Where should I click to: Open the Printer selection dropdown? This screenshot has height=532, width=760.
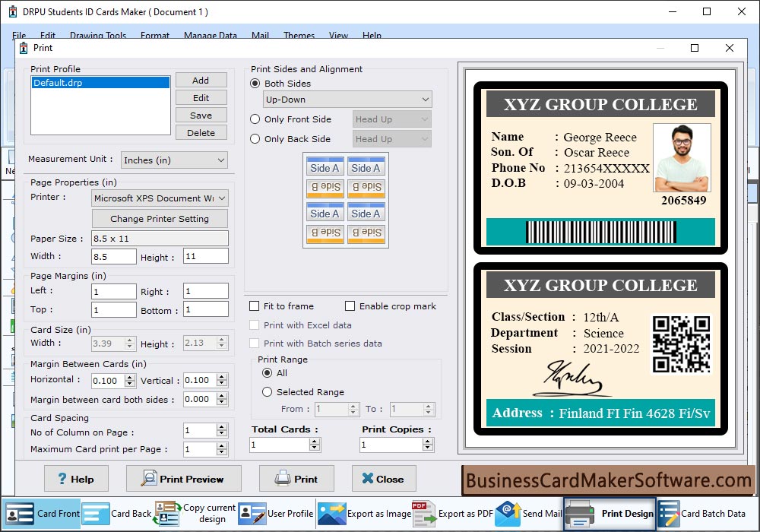click(x=160, y=198)
